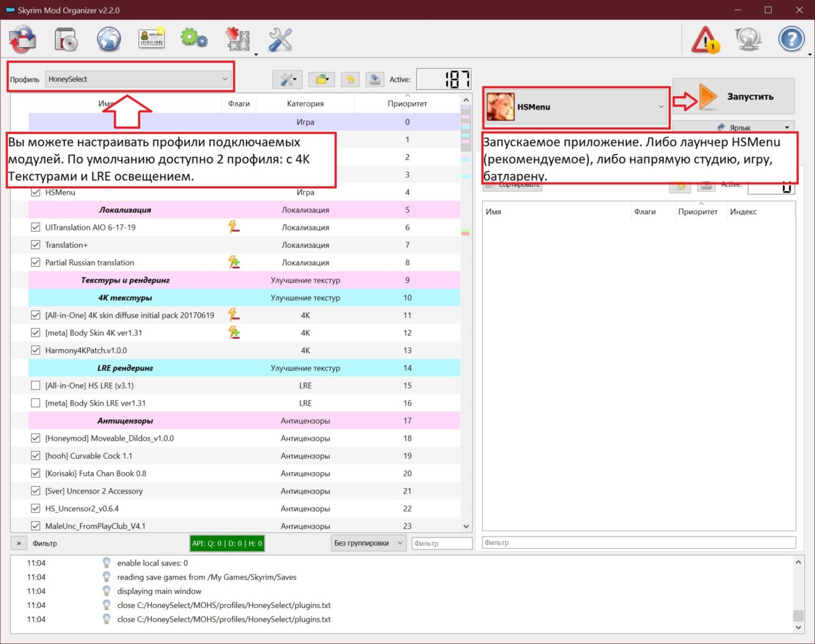The image size is (815, 644).
Task: Open the HoneySelect profile dropdown
Action: [138, 79]
